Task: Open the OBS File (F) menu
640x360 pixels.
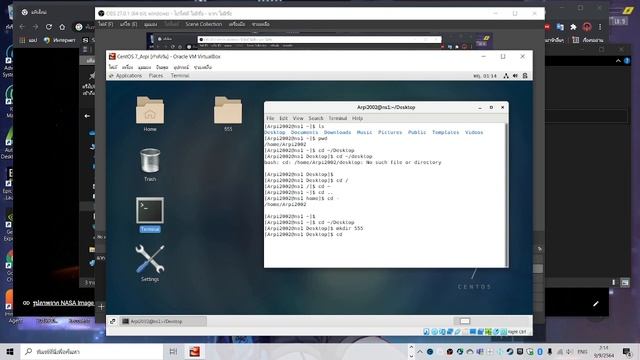Action: click(x=105, y=24)
